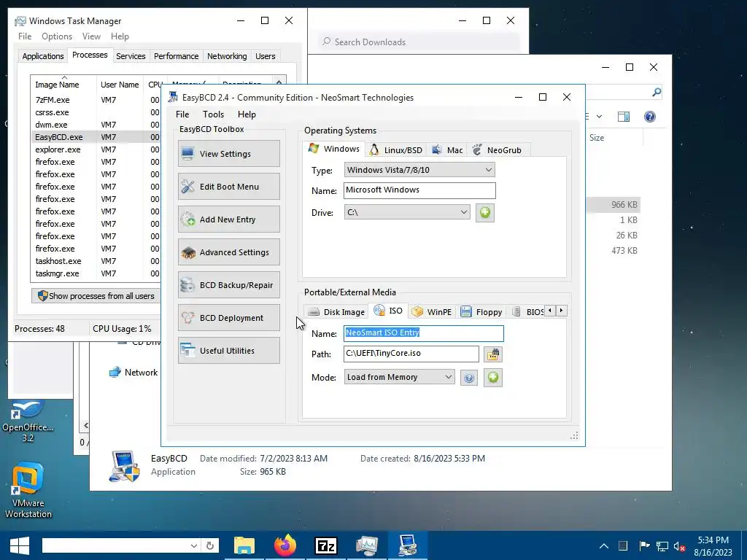This screenshot has width=747, height=560.
Task: Switch to Task Manager Performance tab
Action: point(177,56)
